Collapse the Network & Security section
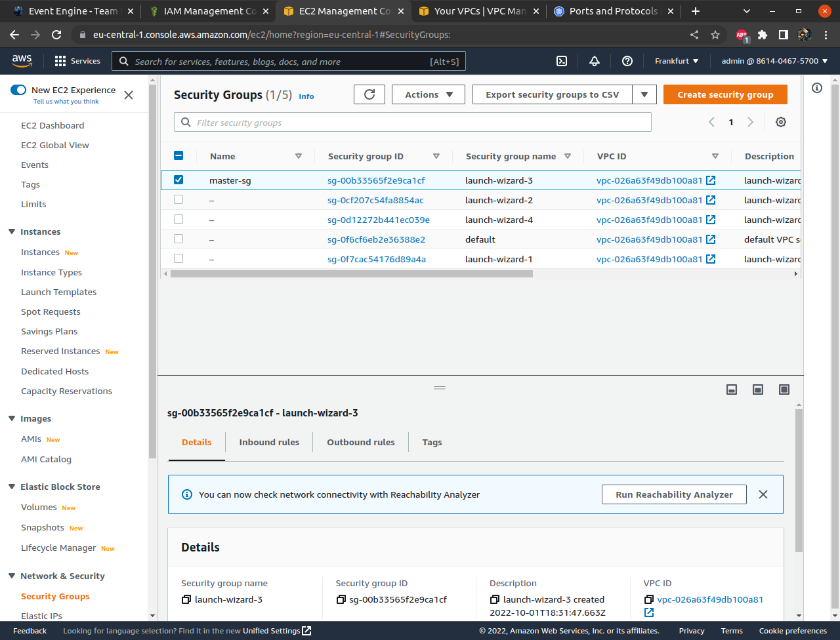This screenshot has width=840, height=640. 12,576
